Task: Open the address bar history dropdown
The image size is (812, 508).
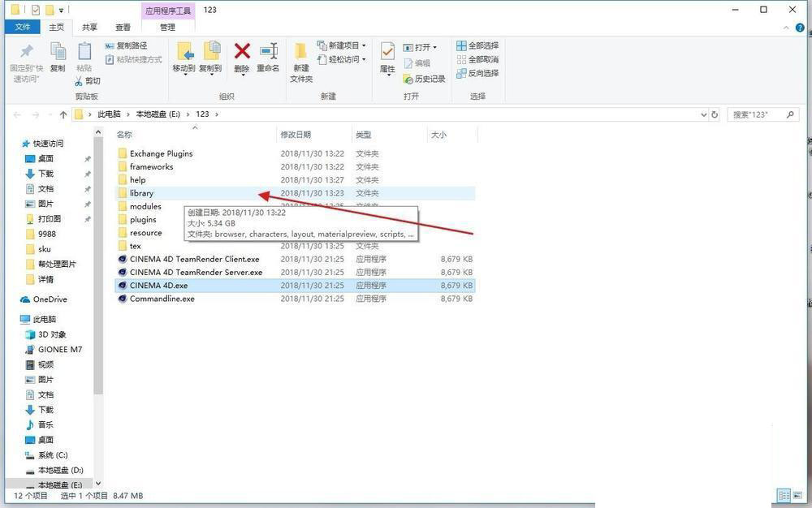Action: click(x=704, y=114)
